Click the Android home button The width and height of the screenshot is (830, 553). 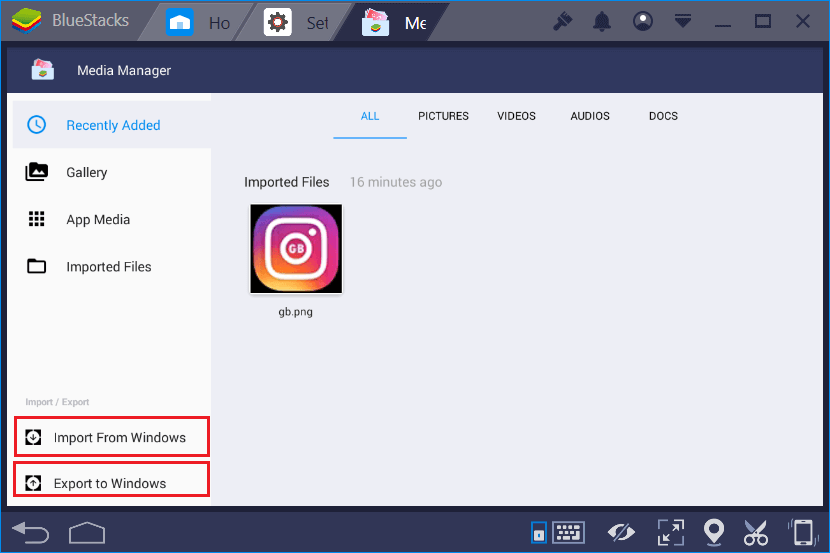click(87, 533)
